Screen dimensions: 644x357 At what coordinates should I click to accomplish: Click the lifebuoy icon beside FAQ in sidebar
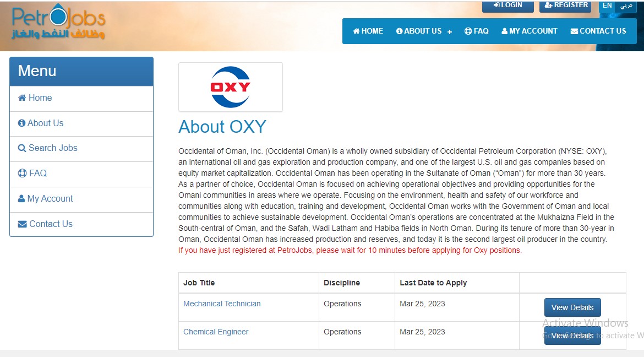pos(22,174)
